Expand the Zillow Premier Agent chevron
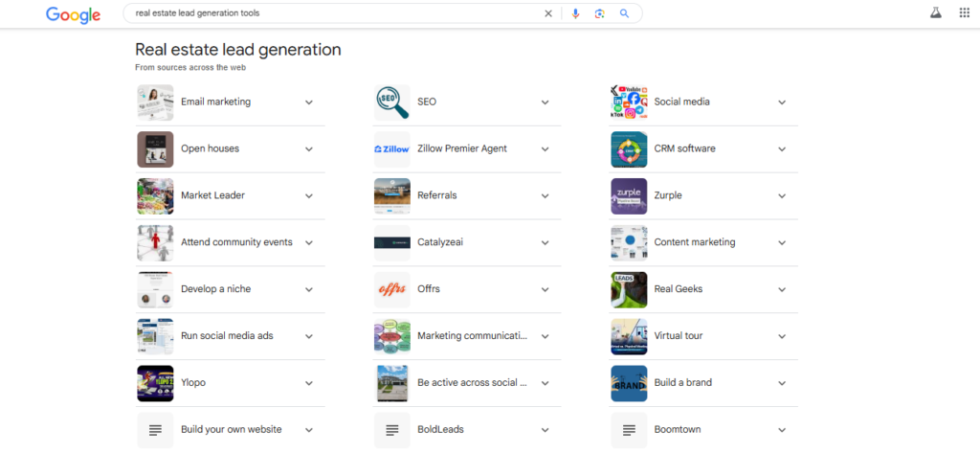 click(545, 149)
